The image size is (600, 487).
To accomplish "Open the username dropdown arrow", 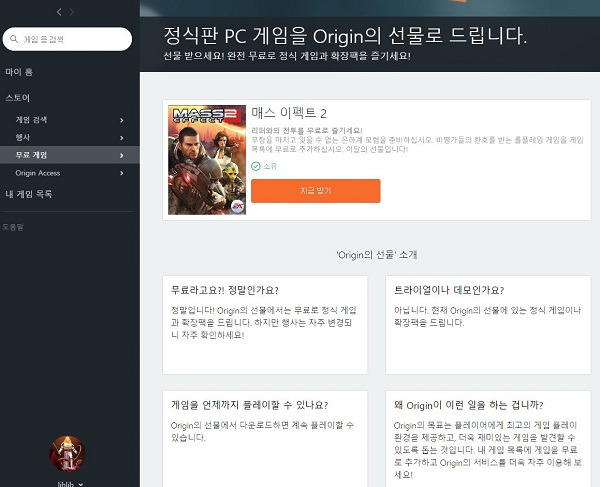I will coord(81,484).
